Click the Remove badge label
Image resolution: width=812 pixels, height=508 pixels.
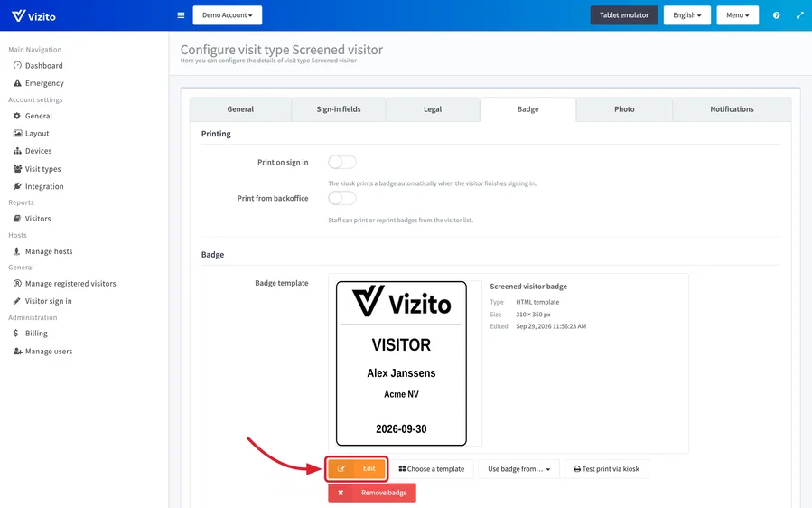click(x=384, y=493)
